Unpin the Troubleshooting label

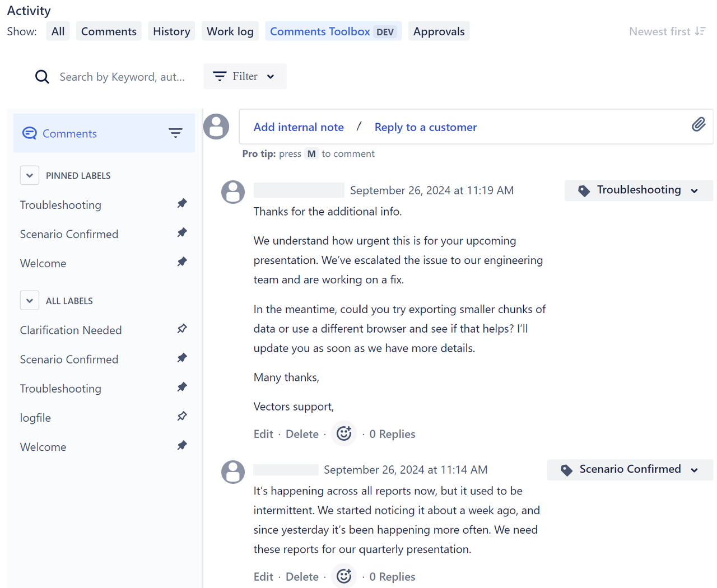coord(181,203)
